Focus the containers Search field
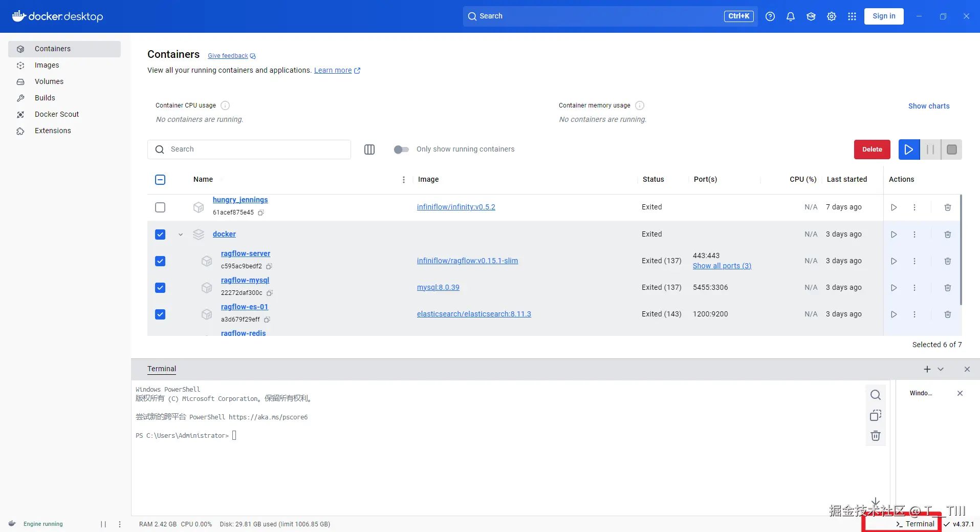980x532 pixels. point(249,150)
